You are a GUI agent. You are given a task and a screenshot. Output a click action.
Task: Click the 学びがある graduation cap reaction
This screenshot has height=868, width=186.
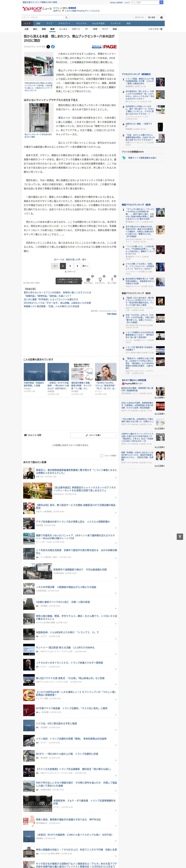pyautogui.click(x=89, y=280)
